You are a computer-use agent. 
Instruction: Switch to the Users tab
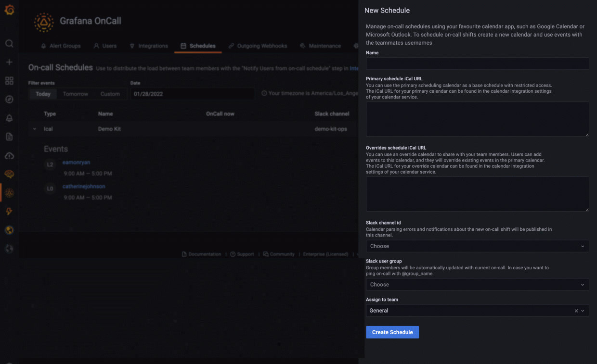[x=105, y=46]
